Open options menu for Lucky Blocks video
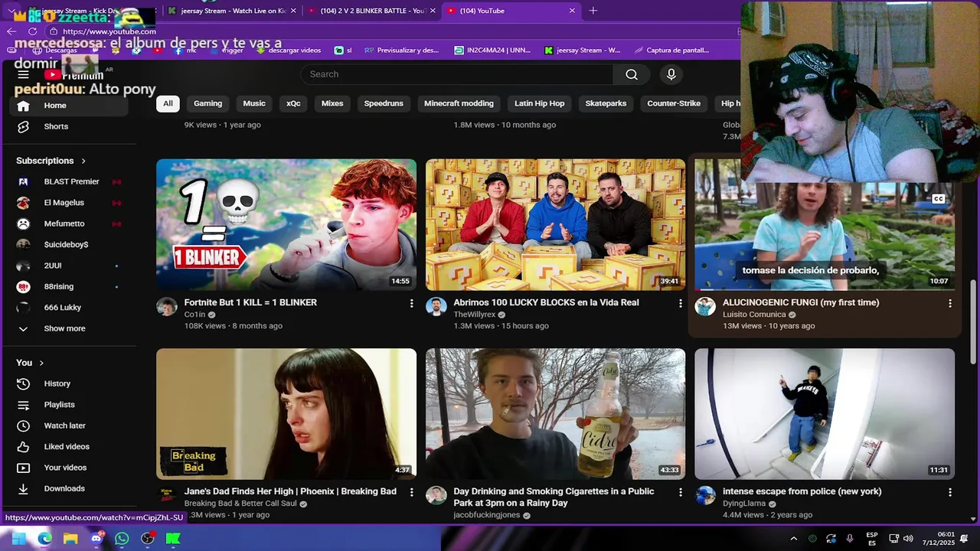Screen dimensions: 980x551 tap(680, 304)
